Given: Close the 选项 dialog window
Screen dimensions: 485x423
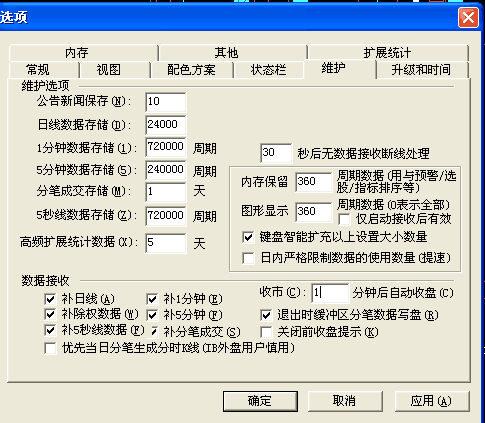Looking at the screenshot, I should tap(468, 17).
